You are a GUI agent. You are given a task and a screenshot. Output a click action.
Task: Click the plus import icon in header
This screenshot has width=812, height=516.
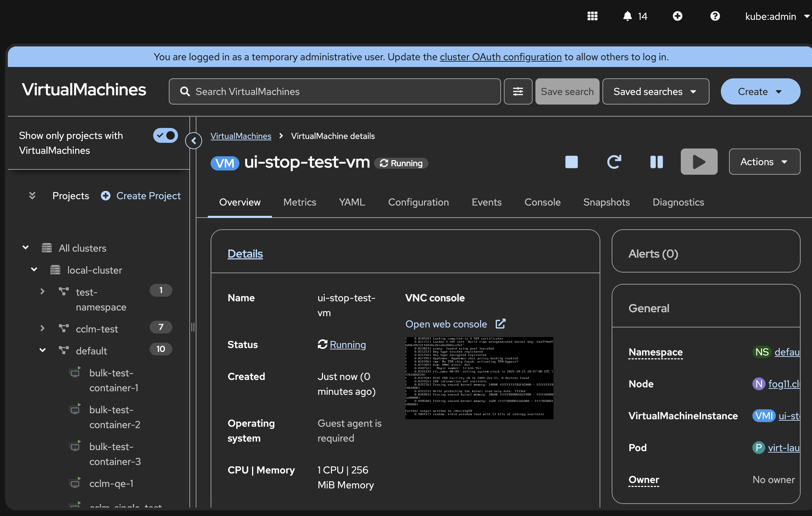pyautogui.click(x=677, y=16)
